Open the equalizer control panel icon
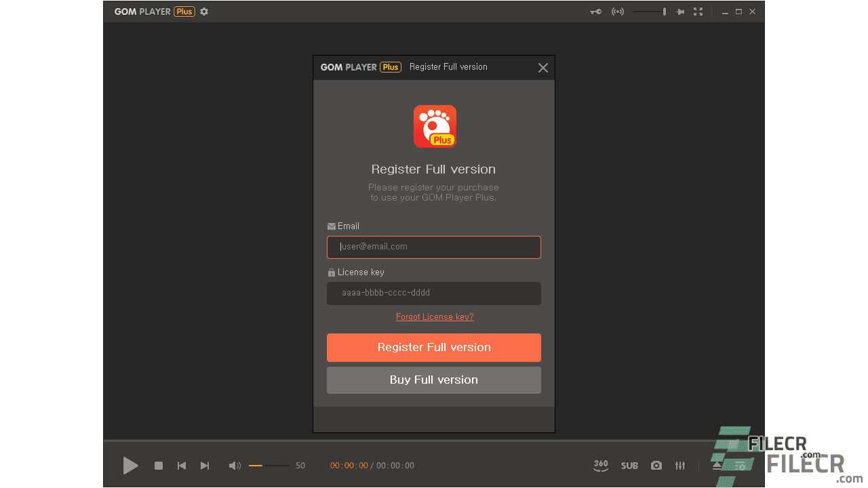Viewport: 868px width, 488px height. point(680,466)
